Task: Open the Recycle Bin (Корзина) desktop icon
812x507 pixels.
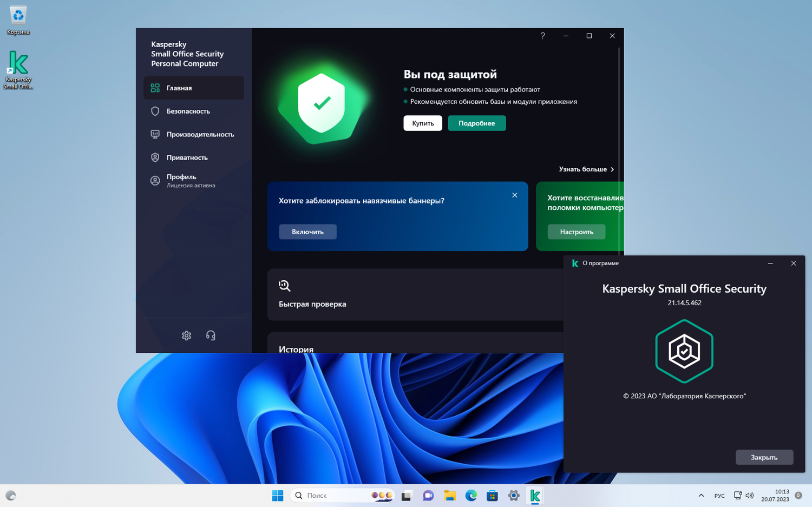Action: point(18,20)
